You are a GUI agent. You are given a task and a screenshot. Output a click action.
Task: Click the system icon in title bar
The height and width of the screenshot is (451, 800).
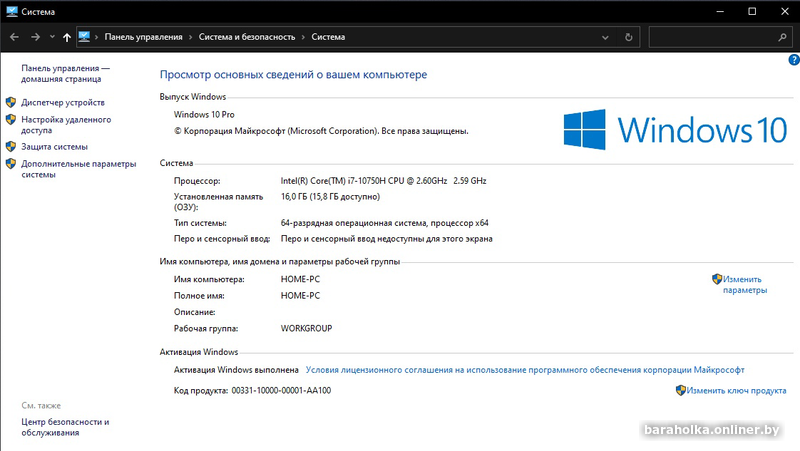pyautogui.click(x=12, y=11)
